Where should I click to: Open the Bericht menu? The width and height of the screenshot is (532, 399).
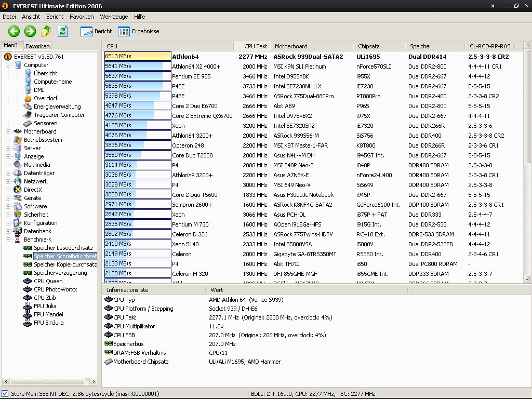point(55,17)
